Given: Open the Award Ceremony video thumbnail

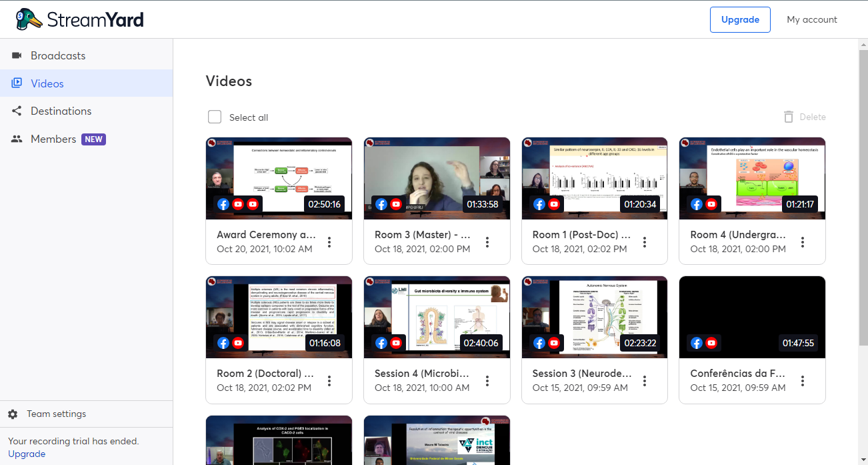Looking at the screenshot, I should [279, 178].
